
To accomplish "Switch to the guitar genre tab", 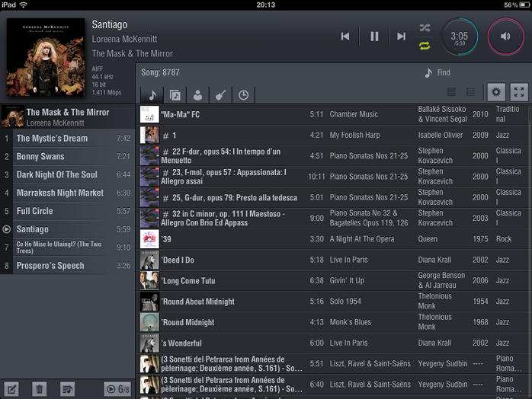I will pos(221,95).
